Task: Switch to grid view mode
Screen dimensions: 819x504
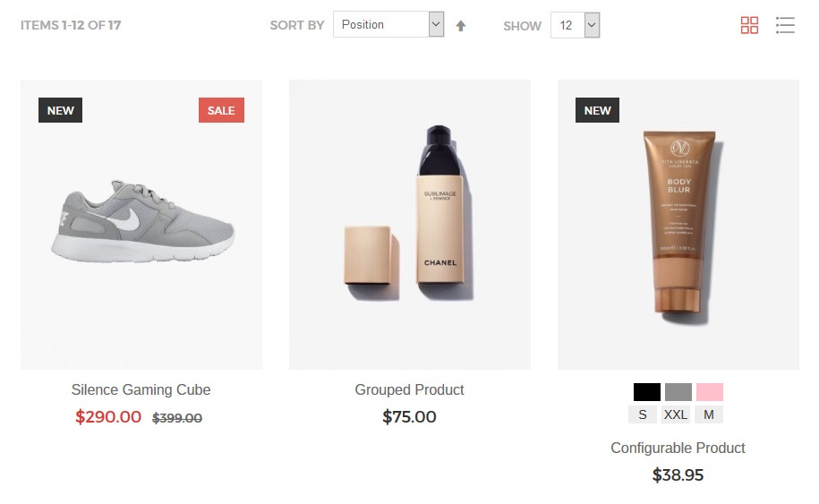Action: (749, 25)
